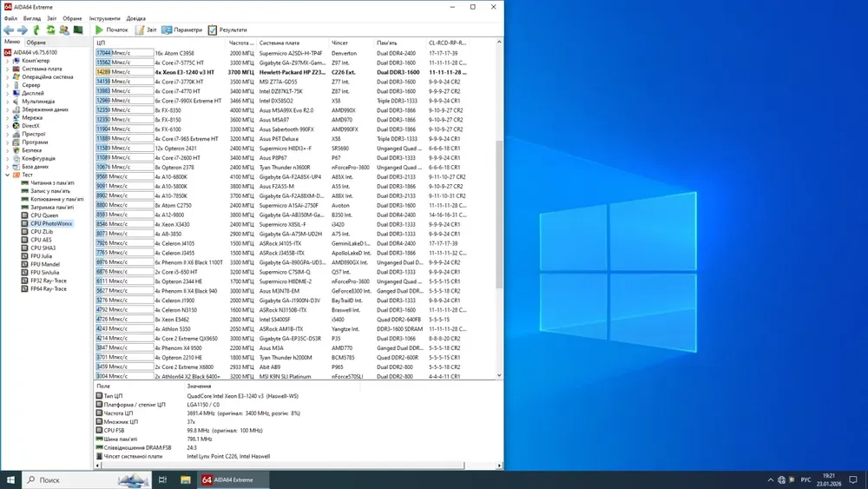Collapse the Тест tree node
868x489 pixels.
pyautogui.click(x=8, y=175)
